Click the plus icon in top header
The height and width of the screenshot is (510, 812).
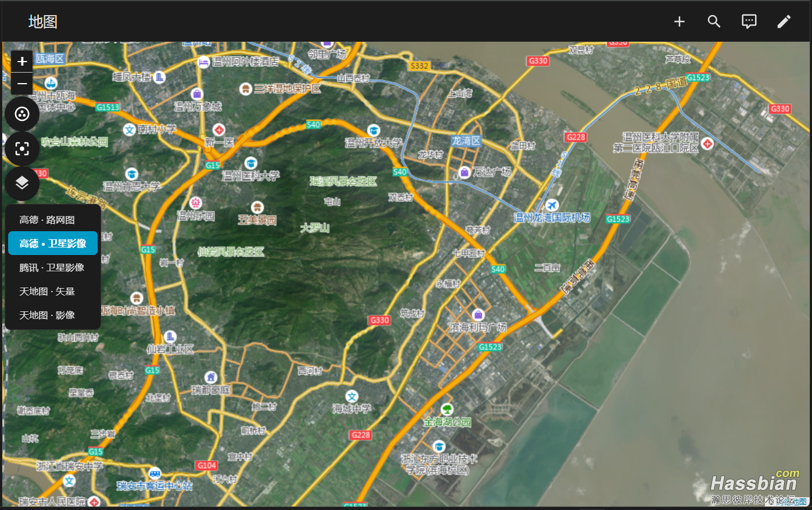coord(679,21)
